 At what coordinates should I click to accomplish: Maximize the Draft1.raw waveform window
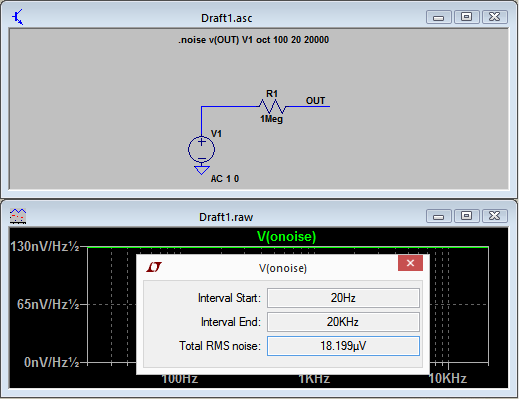click(x=466, y=216)
